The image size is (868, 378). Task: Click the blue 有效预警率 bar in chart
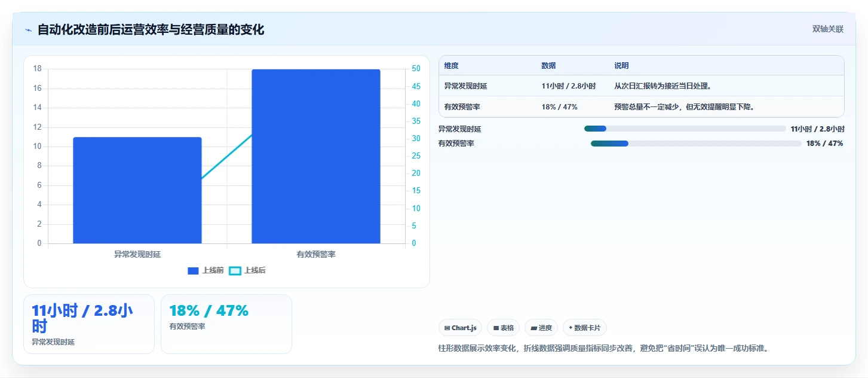click(316, 156)
